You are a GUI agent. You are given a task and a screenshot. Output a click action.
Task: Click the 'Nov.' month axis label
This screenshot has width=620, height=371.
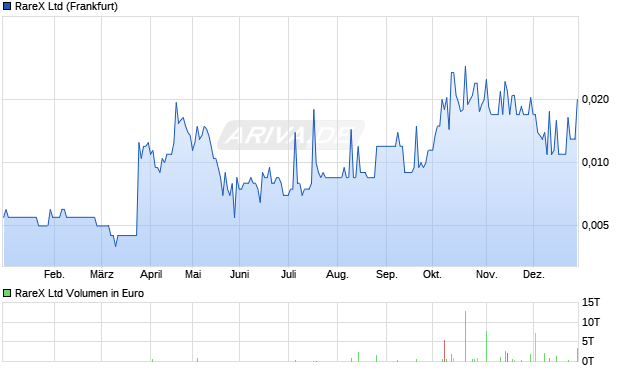click(x=487, y=274)
